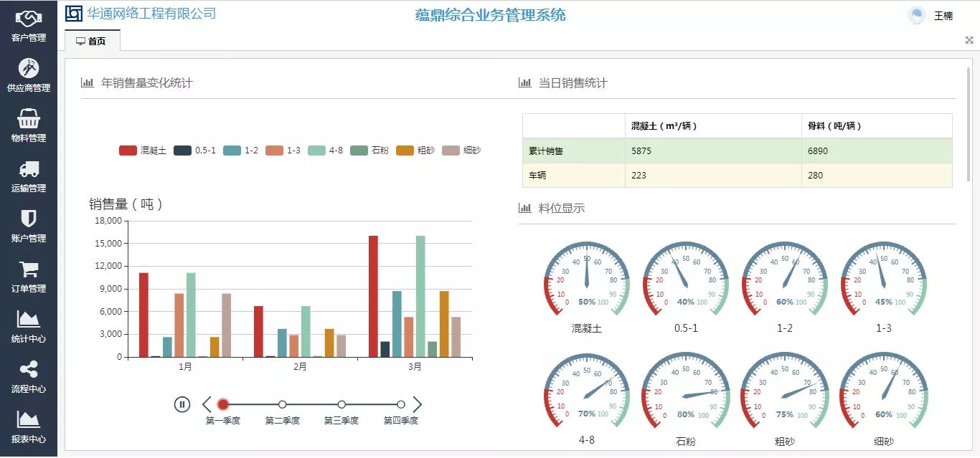Toggle the 4-8 legend series
This screenshot has width=980, height=458.
coord(326,151)
